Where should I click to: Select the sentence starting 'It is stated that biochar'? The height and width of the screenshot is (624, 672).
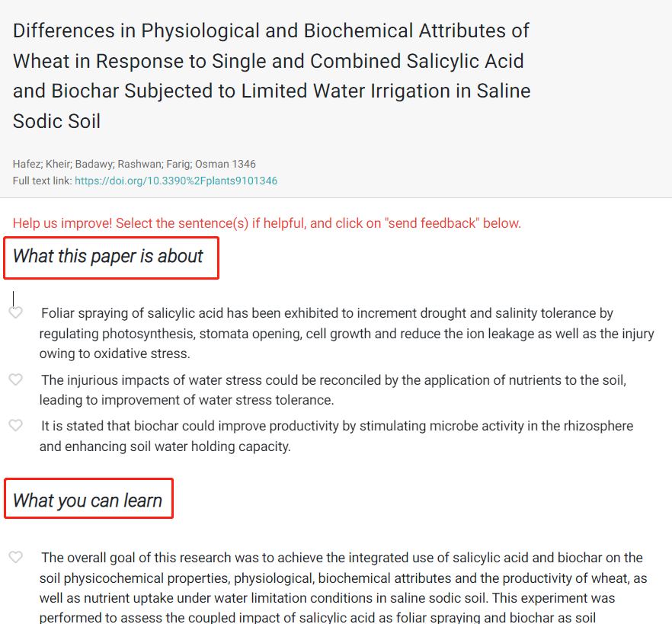point(336,437)
